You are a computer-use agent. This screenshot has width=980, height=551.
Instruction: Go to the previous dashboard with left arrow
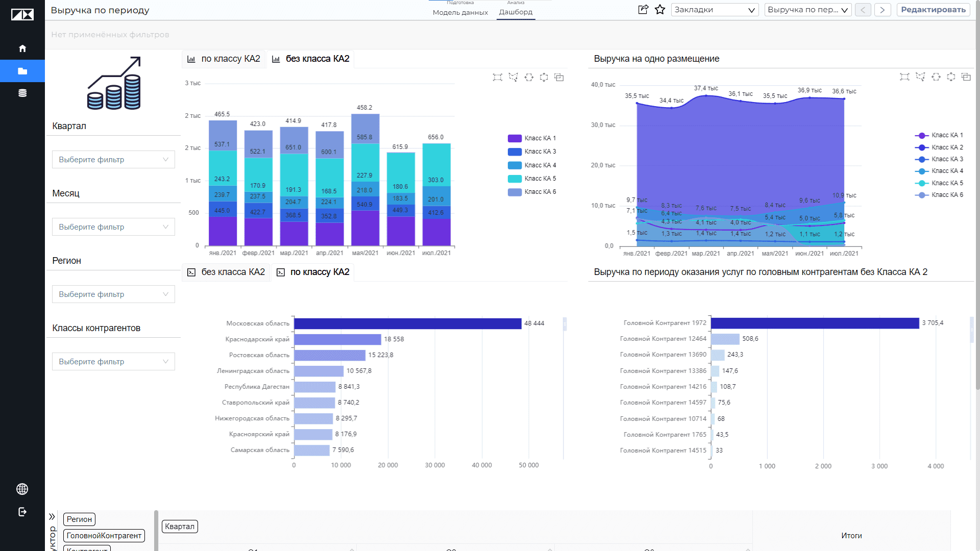(x=863, y=10)
